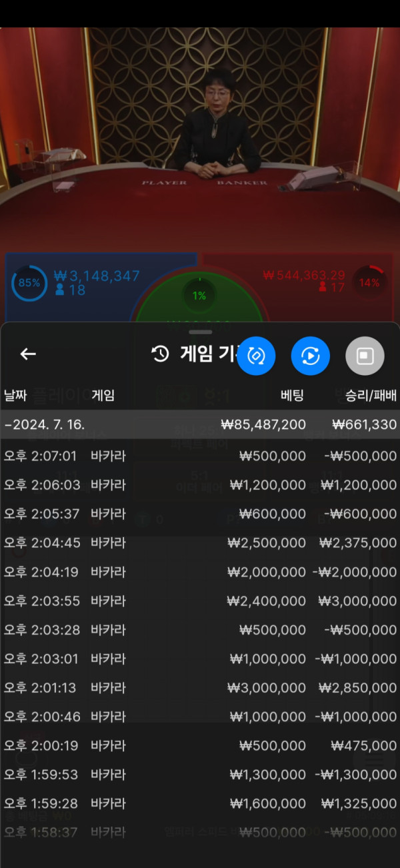The width and height of the screenshot is (400, 868).
Task: Grab the panel drag handle at top
Action: click(200, 332)
